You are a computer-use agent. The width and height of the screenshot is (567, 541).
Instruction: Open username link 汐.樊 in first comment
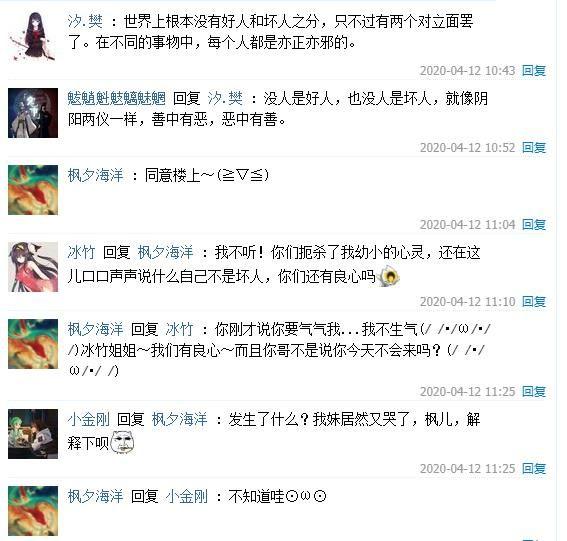tap(85, 21)
